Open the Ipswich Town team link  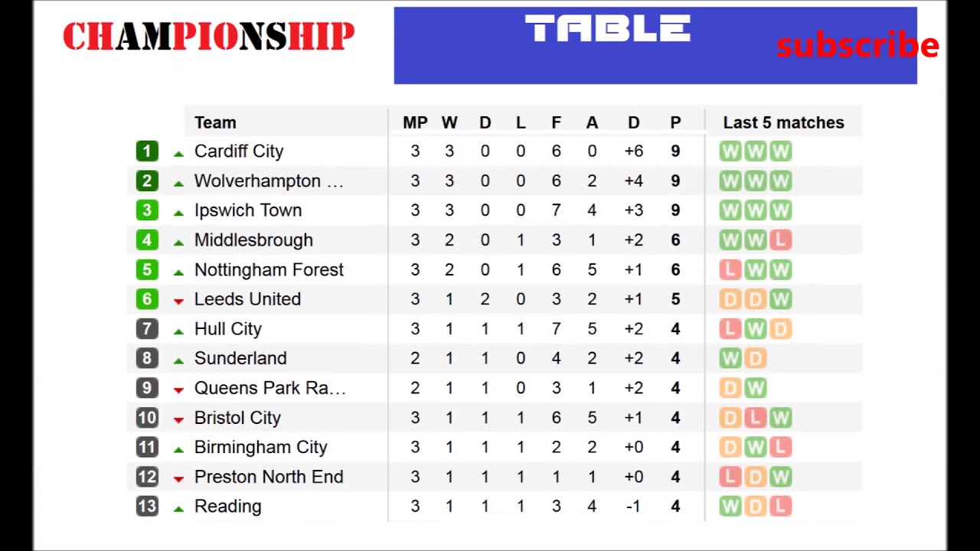[248, 210]
